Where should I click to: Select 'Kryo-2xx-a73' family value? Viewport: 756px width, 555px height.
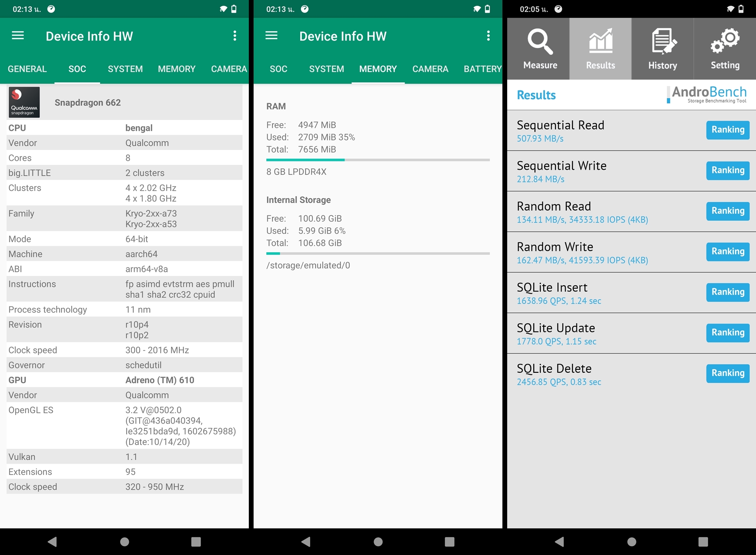[151, 214]
